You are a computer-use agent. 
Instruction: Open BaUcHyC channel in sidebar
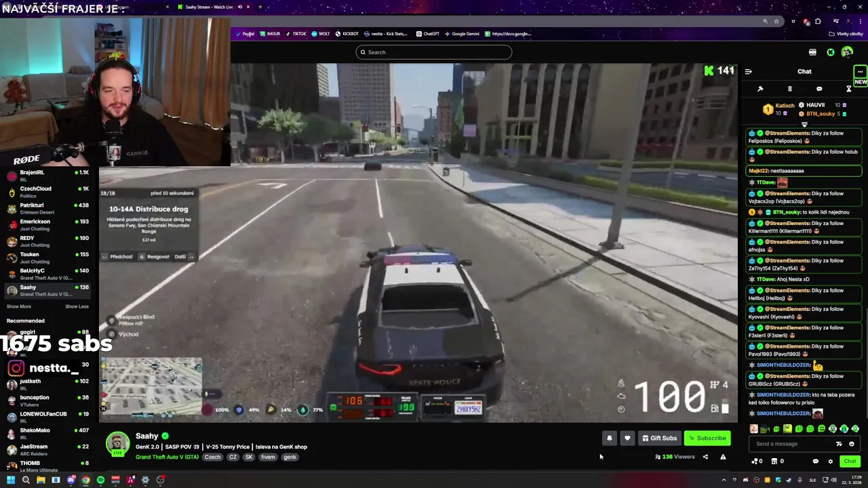[x=46, y=274]
